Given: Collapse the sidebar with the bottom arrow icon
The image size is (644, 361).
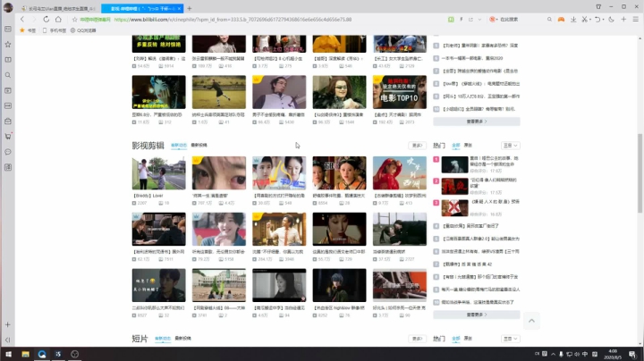Looking at the screenshot, I should (x=8, y=340).
